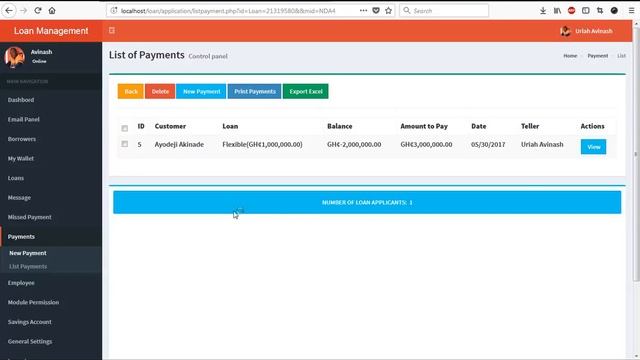This screenshot has width=640, height=360.
Task: Click Avinash profile picture in sidebar
Action: click(14, 56)
